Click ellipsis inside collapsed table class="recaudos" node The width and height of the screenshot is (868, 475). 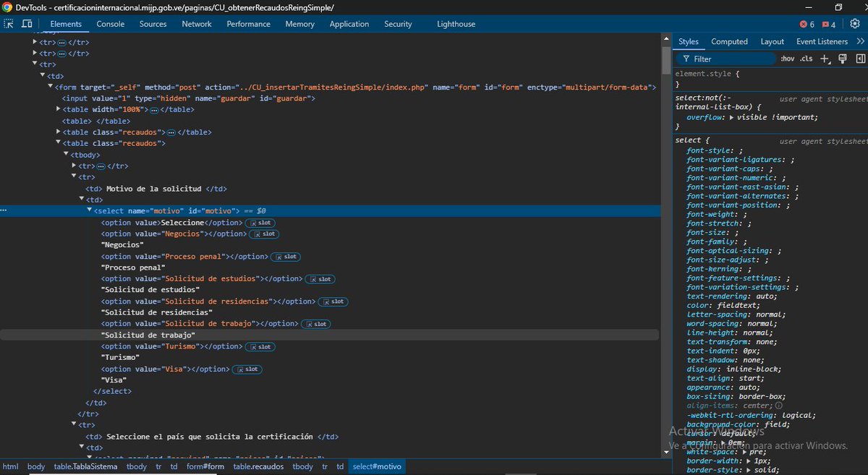pyautogui.click(x=171, y=132)
